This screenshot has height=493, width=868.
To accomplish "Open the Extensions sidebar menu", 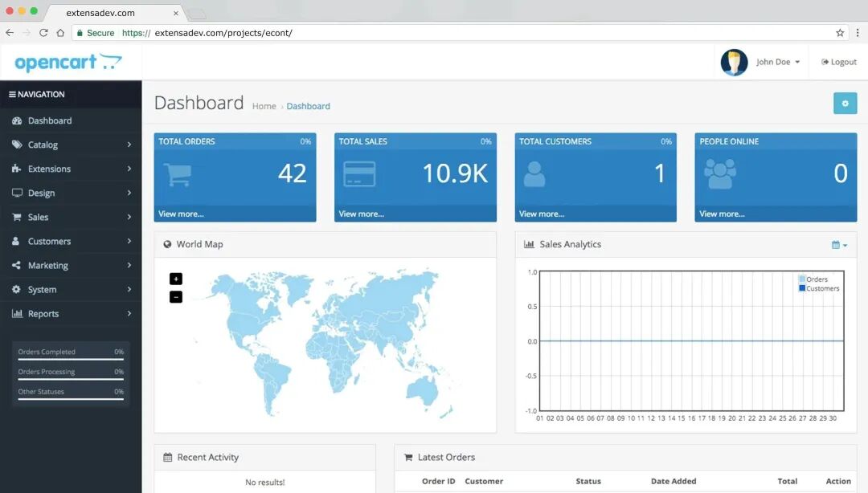I will (x=71, y=169).
